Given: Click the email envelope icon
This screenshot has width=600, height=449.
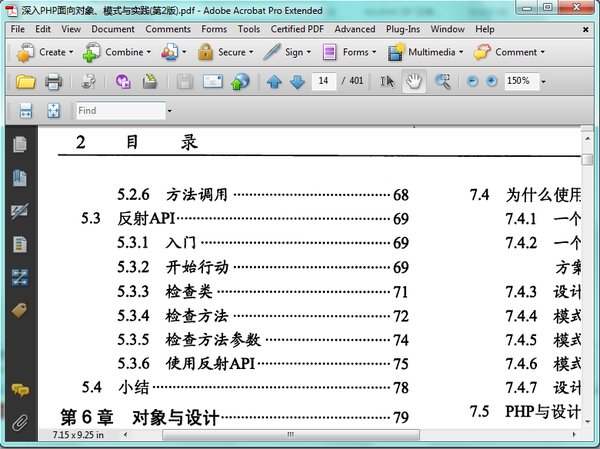Looking at the screenshot, I should pos(213,81).
